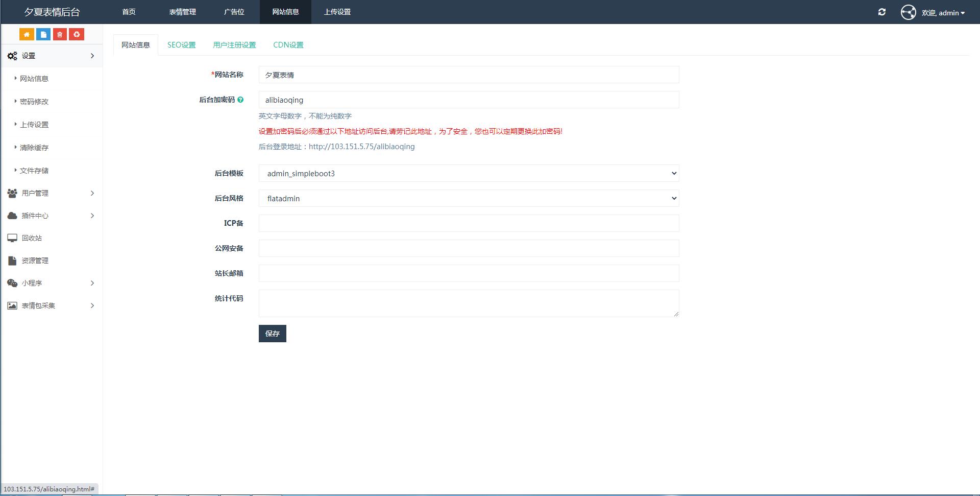Click the user avatar icon near 欢迎, admin
980x496 pixels.
click(908, 12)
